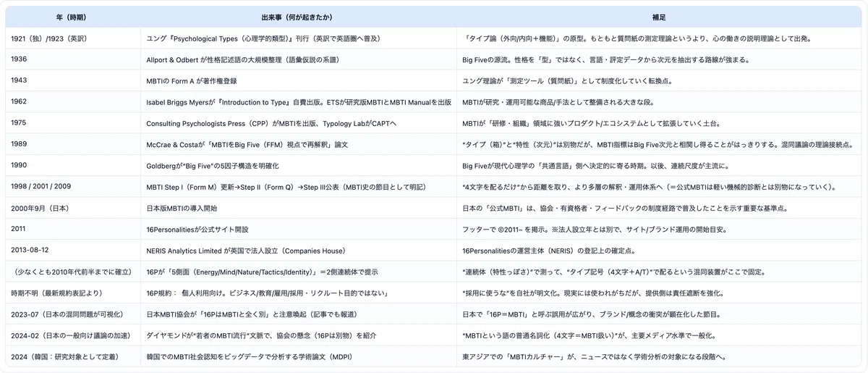Select the '（少なくとも2010年代前半までに確立）' cell
This screenshot has height=373, width=868.
(73, 272)
